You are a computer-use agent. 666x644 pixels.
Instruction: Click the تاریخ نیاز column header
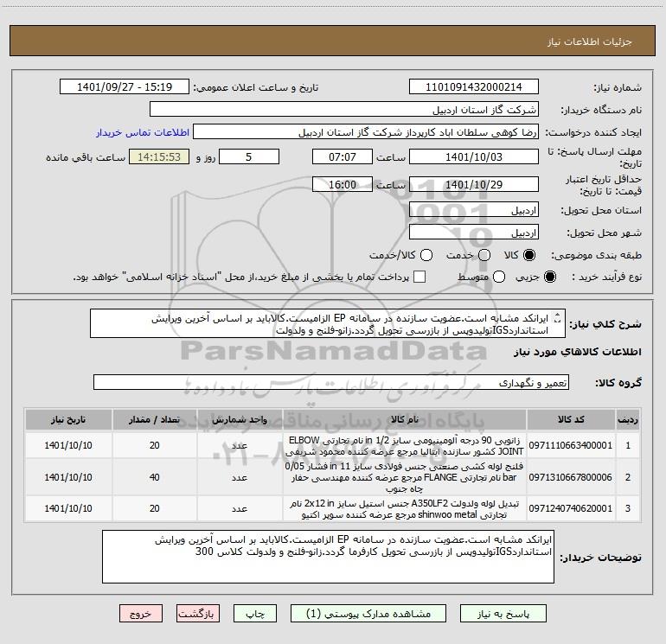[x=68, y=419]
